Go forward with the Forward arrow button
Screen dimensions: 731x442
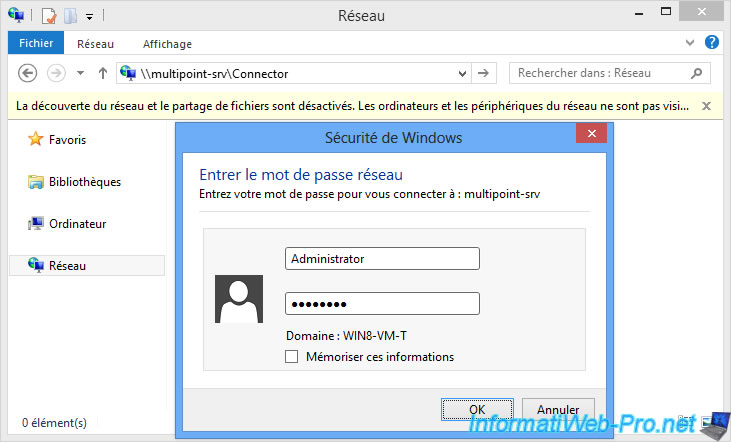coord(56,73)
